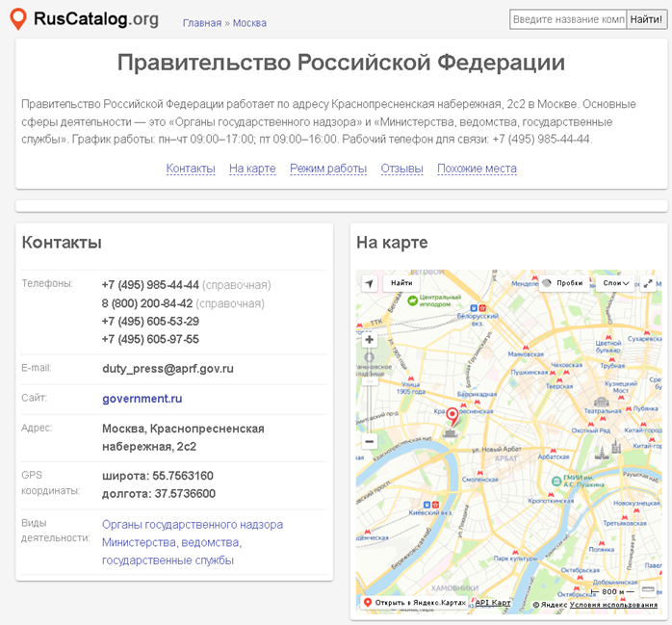
Task: Click phone number +7 (495) 605-97-55
Action: tap(150, 340)
